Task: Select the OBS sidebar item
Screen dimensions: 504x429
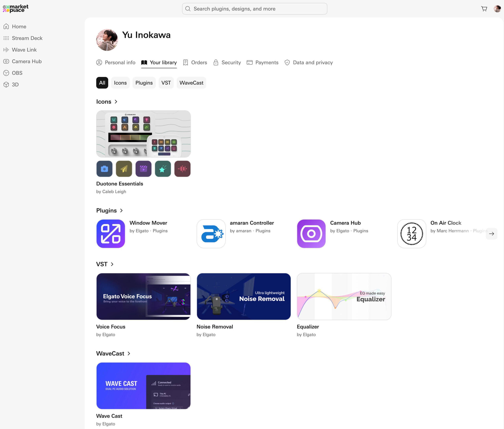Action: click(17, 73)
